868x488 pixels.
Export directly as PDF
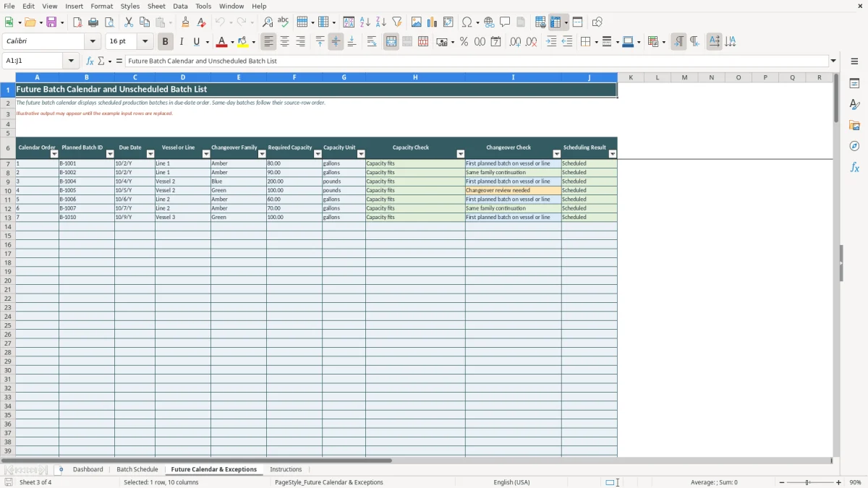click(x=77, y=22)
